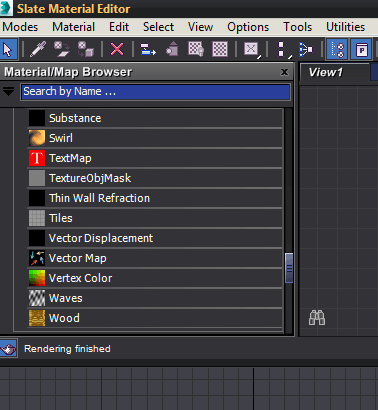Toggle Parameter Editor panel button
Image resolution: width=378 pixels, height=410 pixels.
(361, 50)
